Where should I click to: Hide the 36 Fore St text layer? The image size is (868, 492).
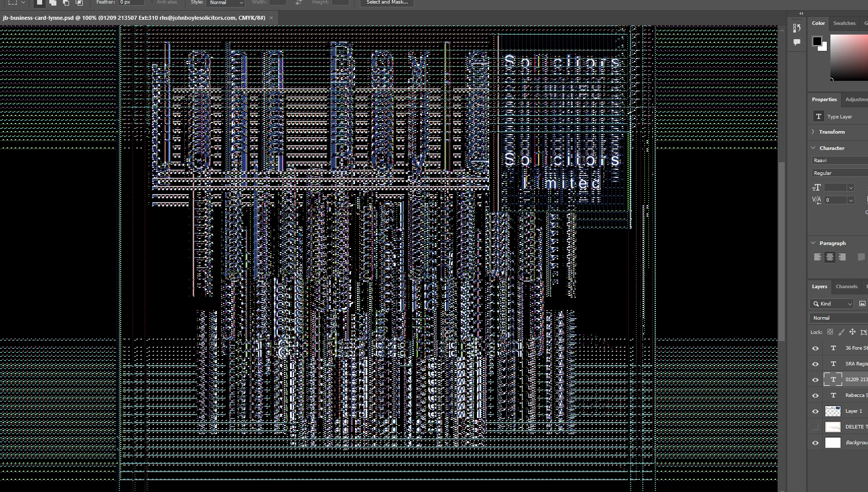click(815, 348)
